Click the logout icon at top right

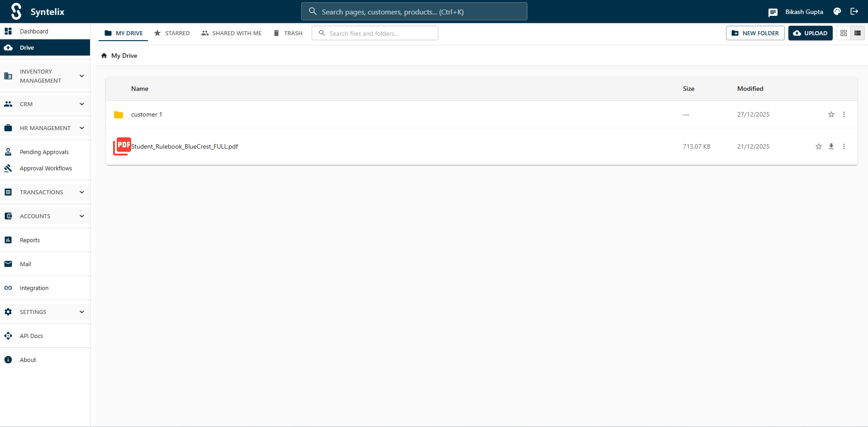854,11
